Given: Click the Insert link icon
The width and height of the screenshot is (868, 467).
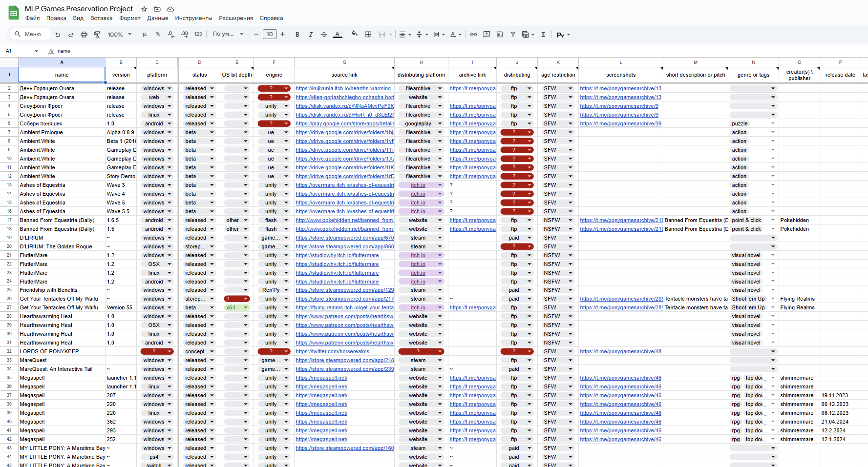Looking at the screenshot, I should pos(473,34).
